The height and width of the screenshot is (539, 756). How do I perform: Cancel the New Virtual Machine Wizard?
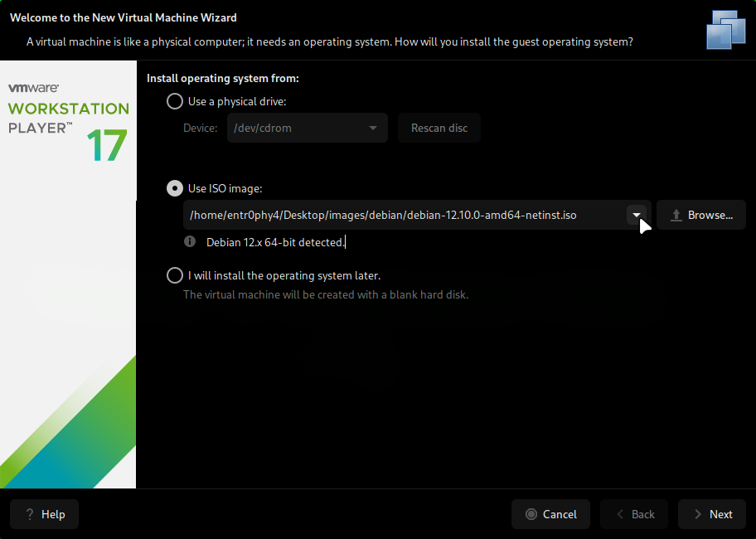550,514
